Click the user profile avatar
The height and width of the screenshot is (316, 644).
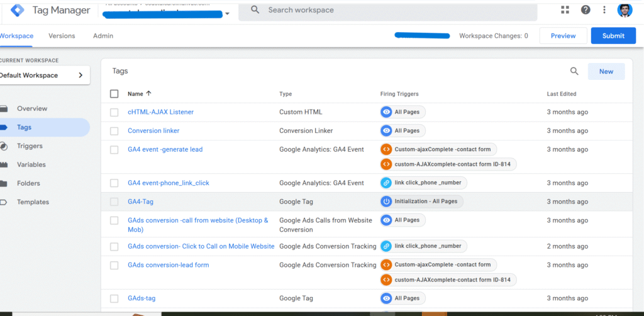click(625, 10)
